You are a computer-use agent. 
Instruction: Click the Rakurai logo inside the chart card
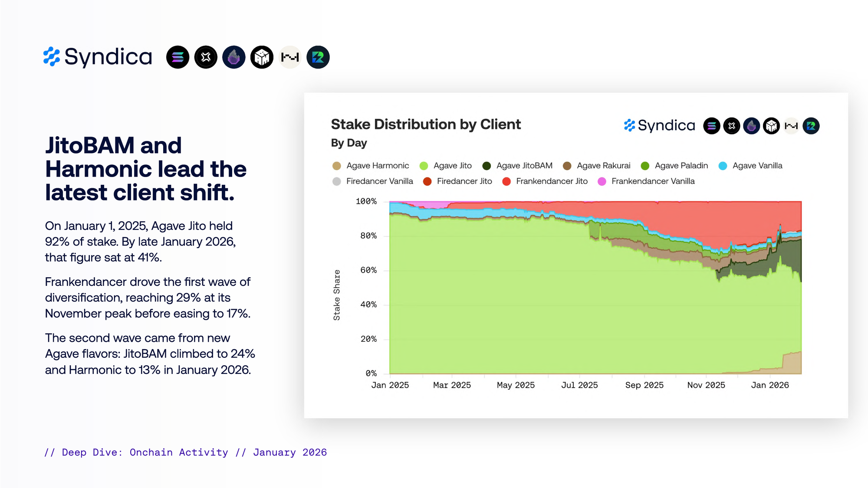(811, 126)
